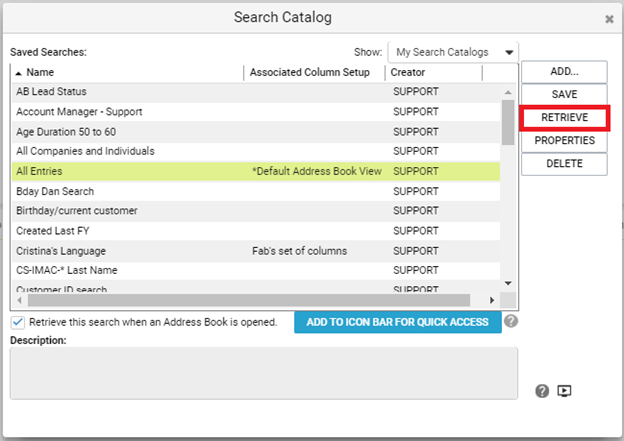Open the video tutorial icon
This screenshot has height=441, width=624.
[564, 391]
